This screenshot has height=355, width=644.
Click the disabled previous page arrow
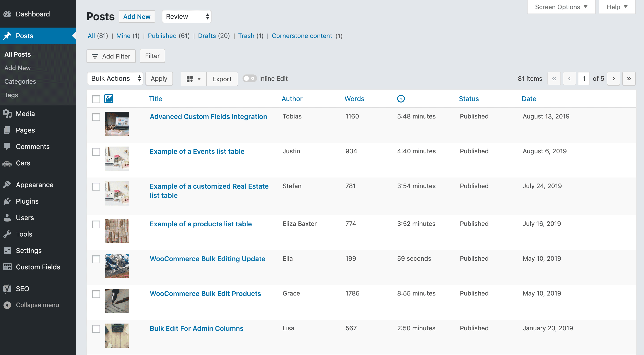coord(570,79)
